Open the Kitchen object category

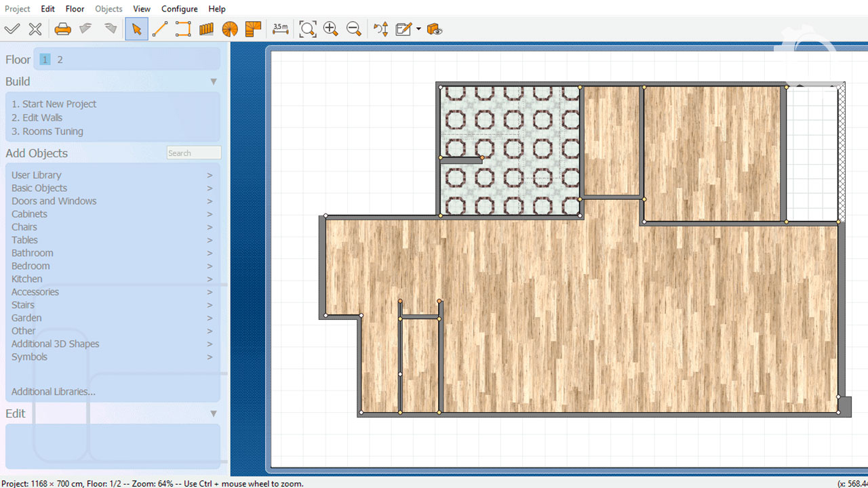pyautogui.click(x=112, y=279)
